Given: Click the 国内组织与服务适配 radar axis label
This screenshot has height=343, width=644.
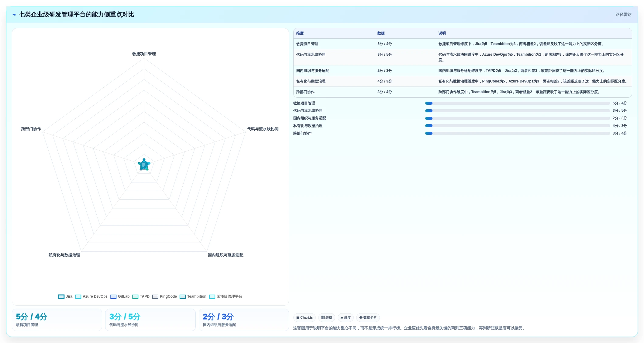Looking at the screenshot, I should (226, 255).
